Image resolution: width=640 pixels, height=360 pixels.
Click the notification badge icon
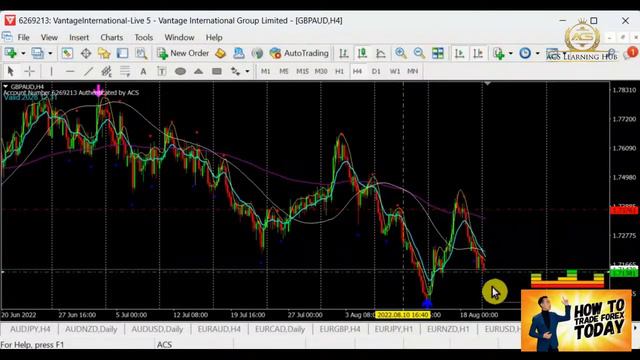click(631, 53)
